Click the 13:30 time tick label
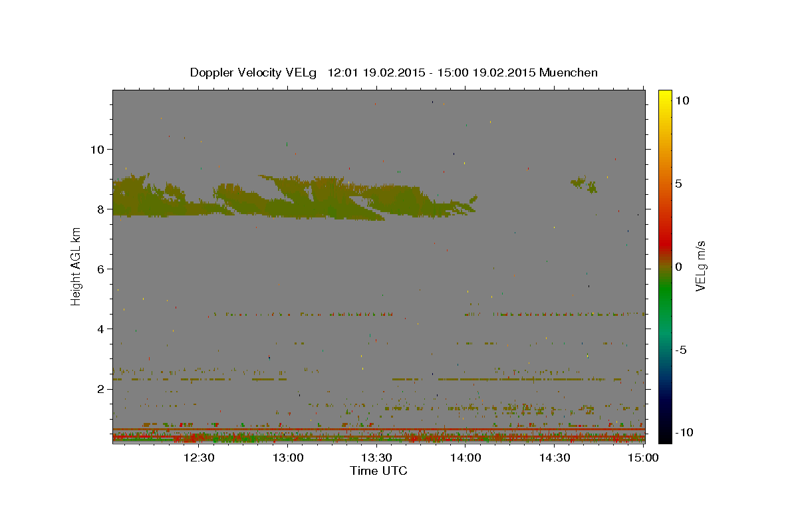Screen dimensions: 798x532 point(376,458)
